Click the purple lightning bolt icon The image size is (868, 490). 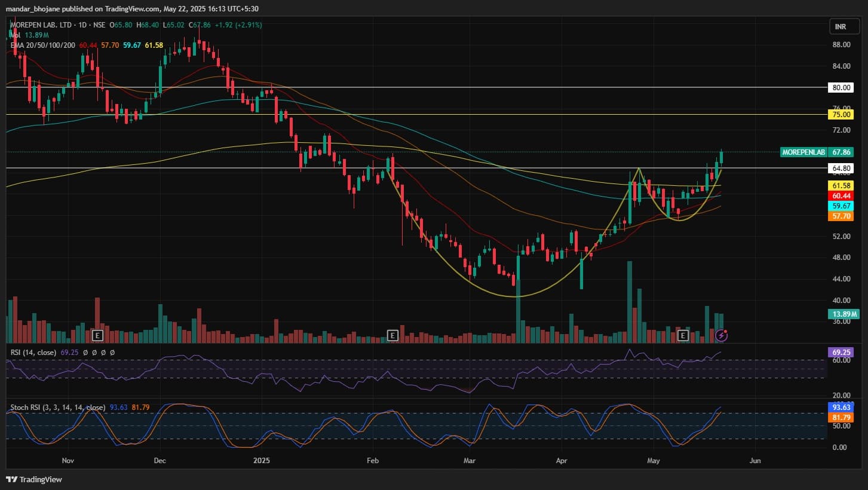click(721, 335)
